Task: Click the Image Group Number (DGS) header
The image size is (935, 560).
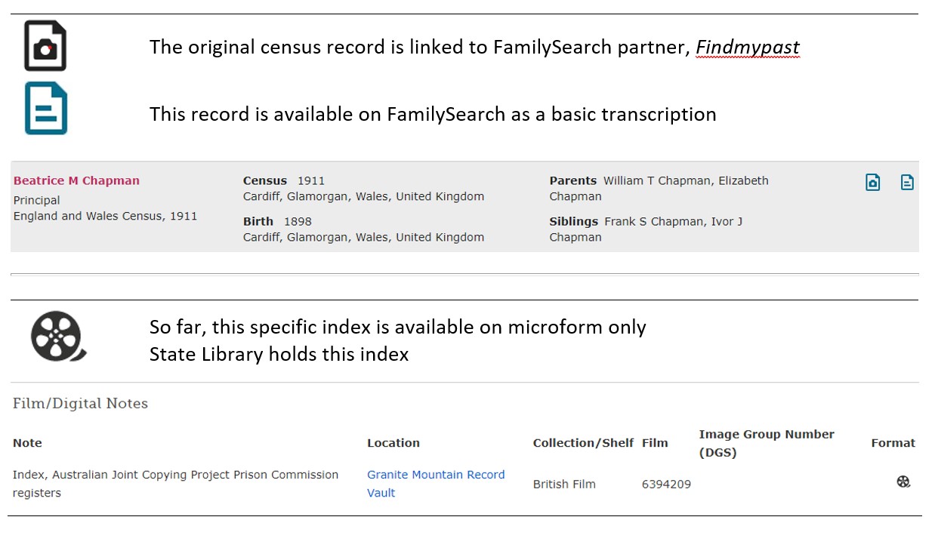Action: pyautogui.click(x=766, y=443)
